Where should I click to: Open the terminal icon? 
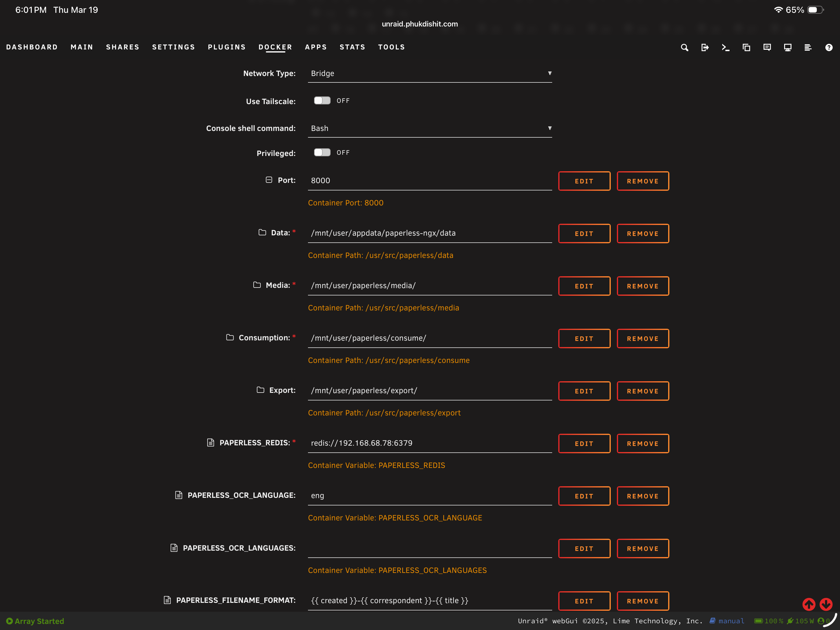coord(725,48)
